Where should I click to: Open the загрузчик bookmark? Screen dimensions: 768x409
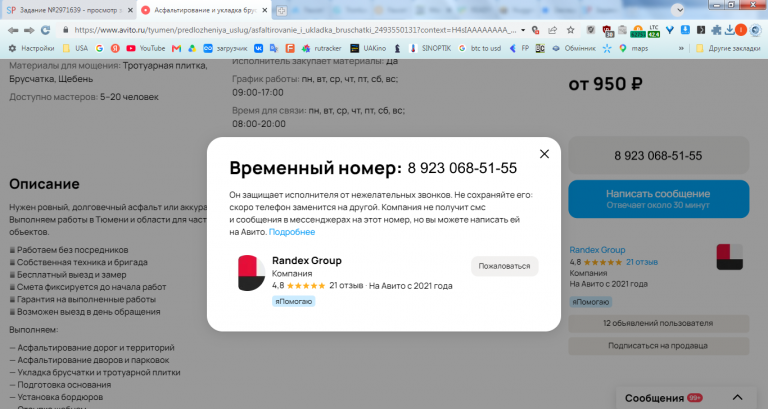226,48
